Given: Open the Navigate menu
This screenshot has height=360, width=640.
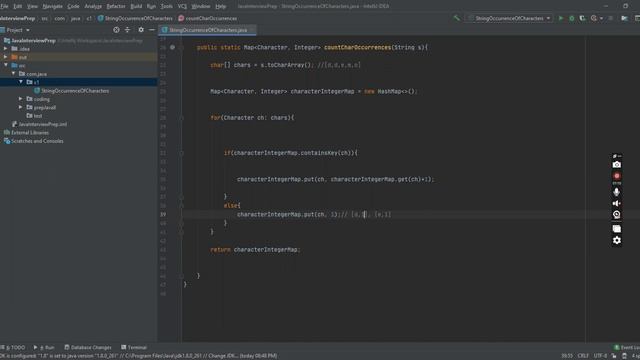Looking at the screenshot, I should pos(53,6).
